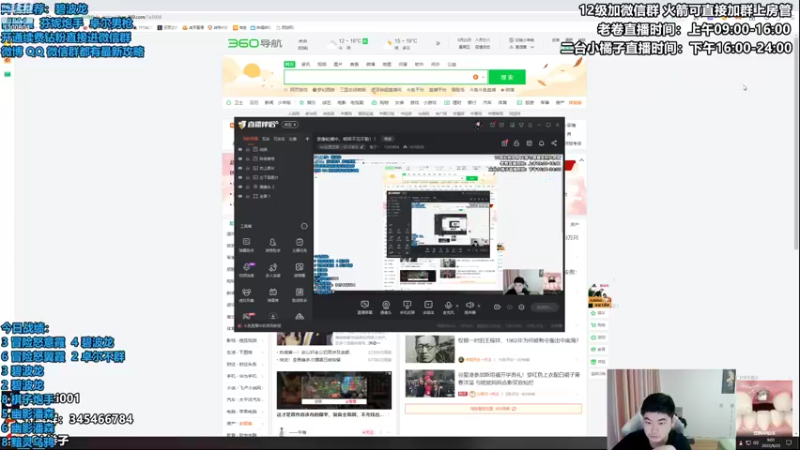Click the 360导航 logo
The width and height of the screenshot is (800, 450).
tap(255, 43)
